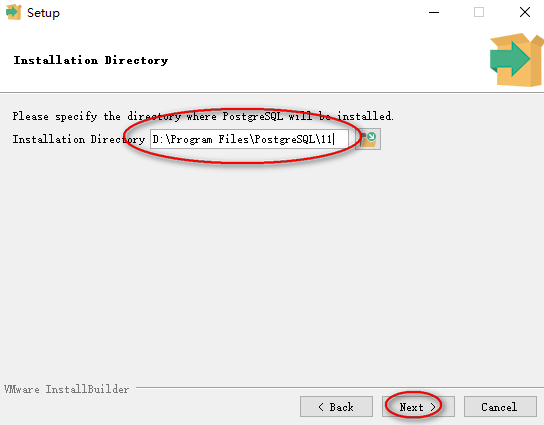Click the right chevron on the Next button
The width and height of the screenshot is (544, 425).
[x=433, y=407]
